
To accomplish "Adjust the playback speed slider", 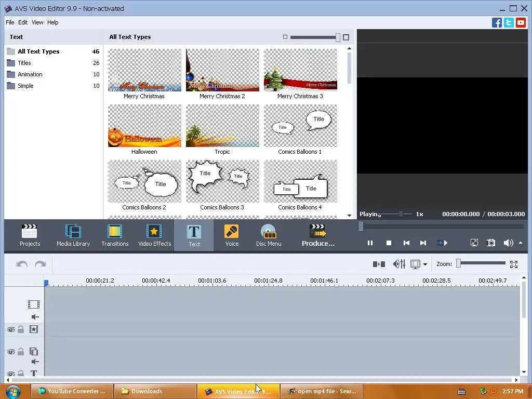I will 401,214.
